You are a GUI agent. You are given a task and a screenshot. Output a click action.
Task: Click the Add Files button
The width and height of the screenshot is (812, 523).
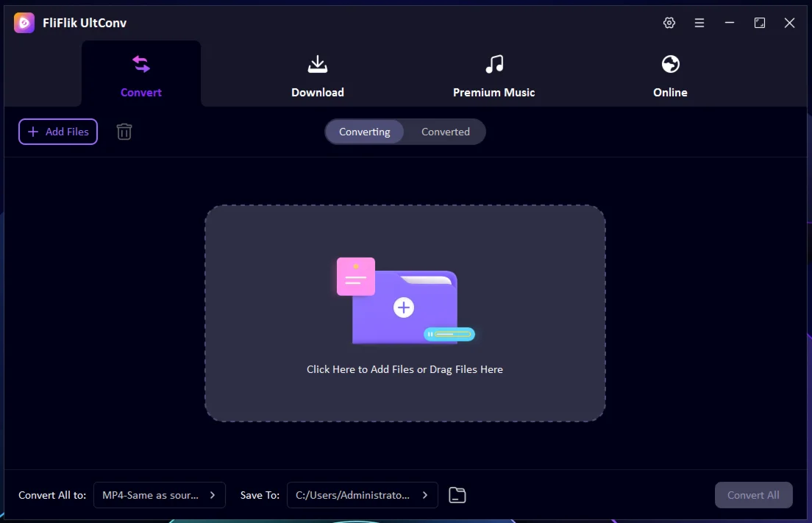point(58,132)
